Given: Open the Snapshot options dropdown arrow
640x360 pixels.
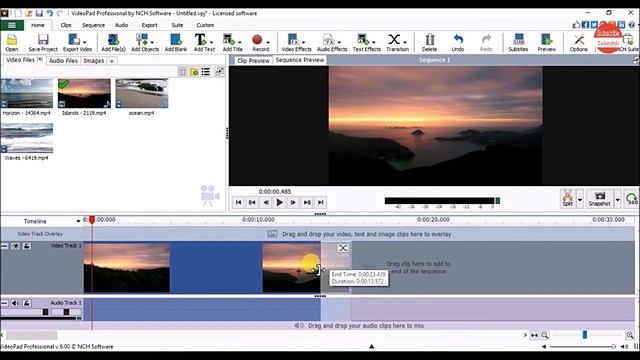Looking at the screenshot, I should click(x=618, y=200).
